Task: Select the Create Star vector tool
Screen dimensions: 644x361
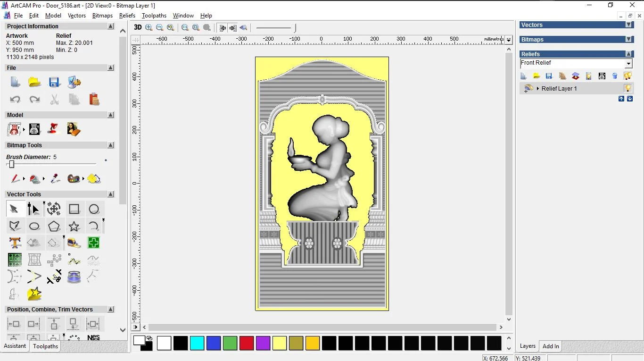Action: pos(74,226)
